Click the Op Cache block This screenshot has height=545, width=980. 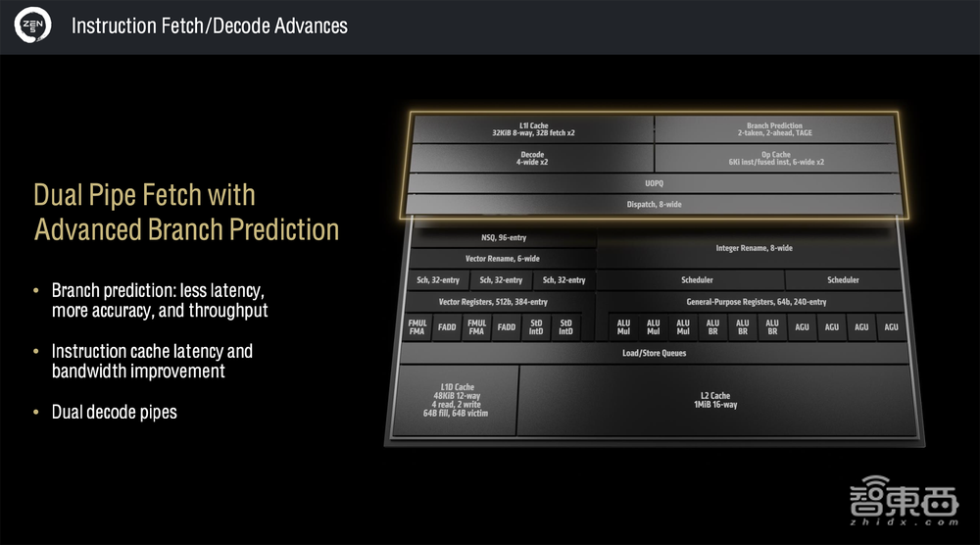[774, 158]
